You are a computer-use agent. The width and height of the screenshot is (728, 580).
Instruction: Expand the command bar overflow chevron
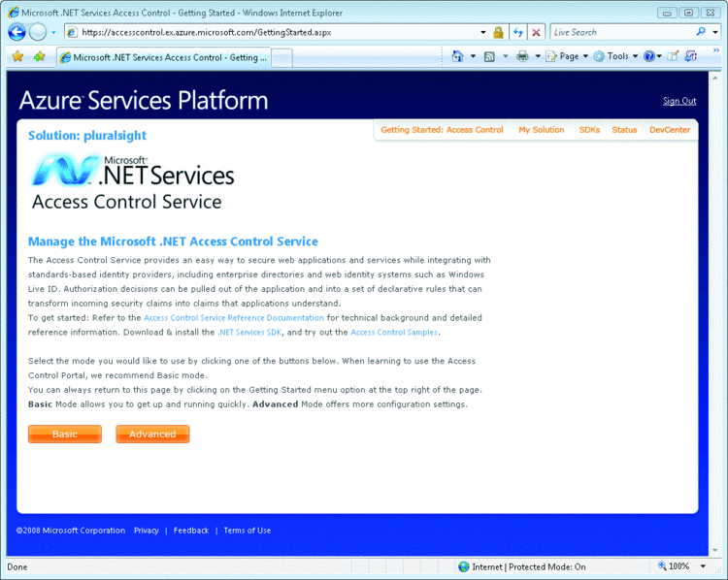(716, 50)
